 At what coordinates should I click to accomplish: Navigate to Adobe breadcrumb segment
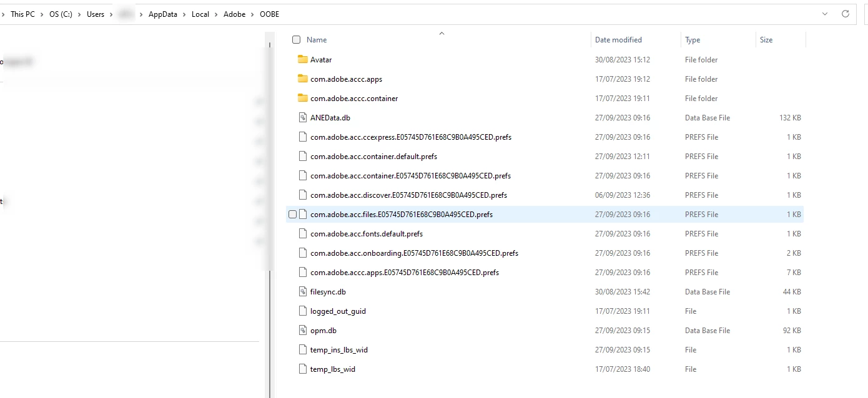tap(235, 14)
